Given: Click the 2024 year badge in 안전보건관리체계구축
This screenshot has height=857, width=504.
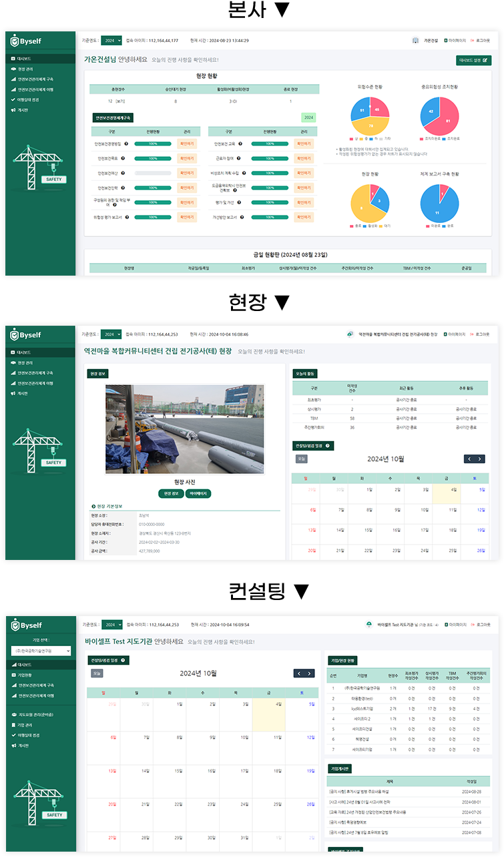Looking at the screenshot, I should click(308, 117).
